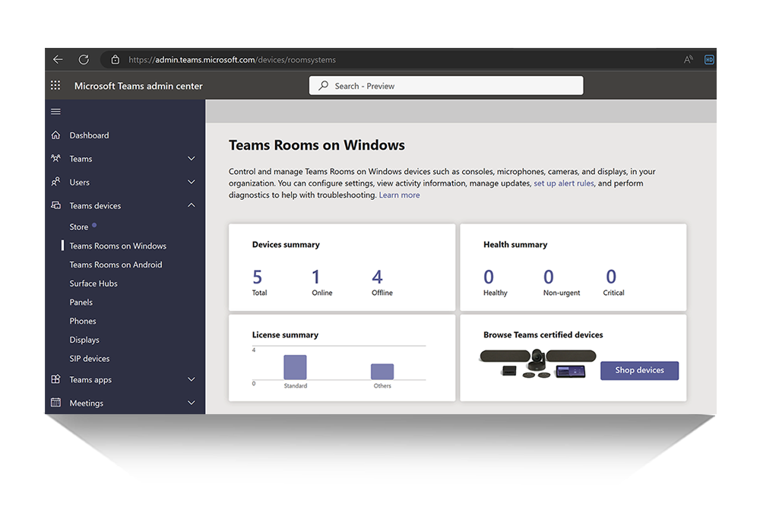Click the Teams people icon in sidebar
This screenshot has height=532, width=760.
point(55,158)
